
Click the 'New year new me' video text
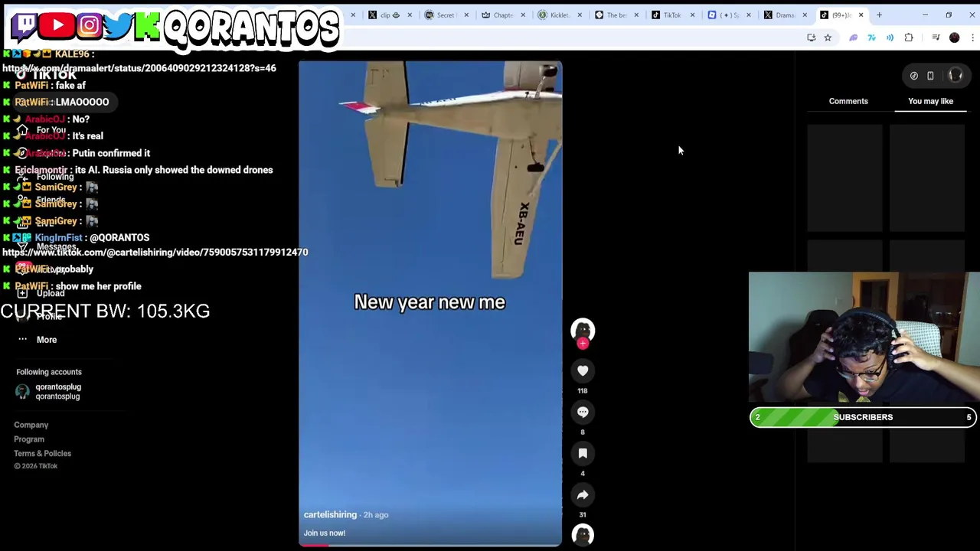(430, 302)
